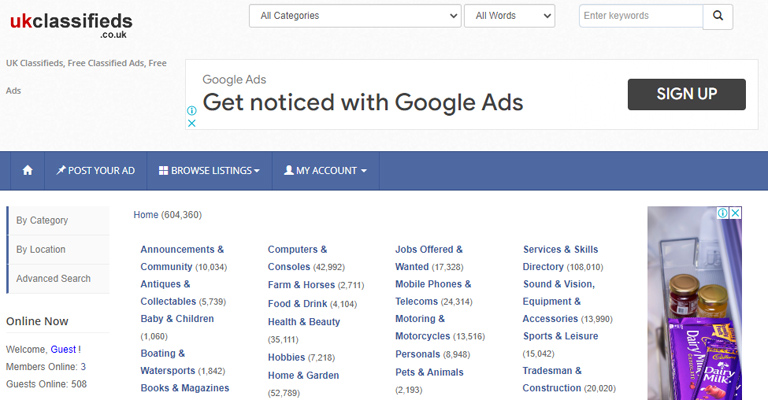
Task: Click the Guest user link
Action: click(63, 349)
